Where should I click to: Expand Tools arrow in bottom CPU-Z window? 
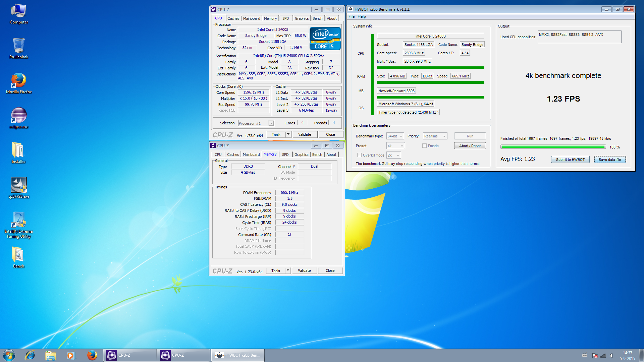click(x=288, y=270)
